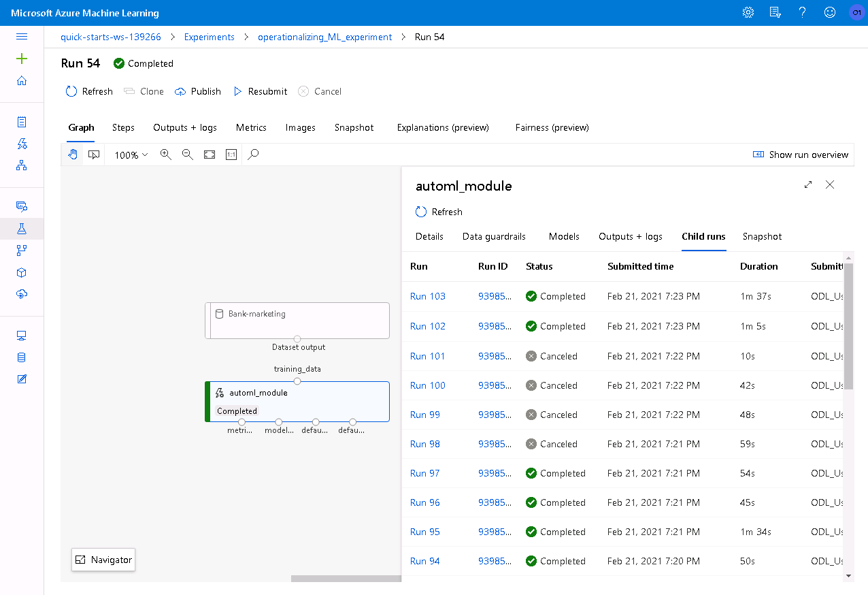Open the user account avatar
The width and height of the screenshot is (868, 595).
click(x=856, y=12)
